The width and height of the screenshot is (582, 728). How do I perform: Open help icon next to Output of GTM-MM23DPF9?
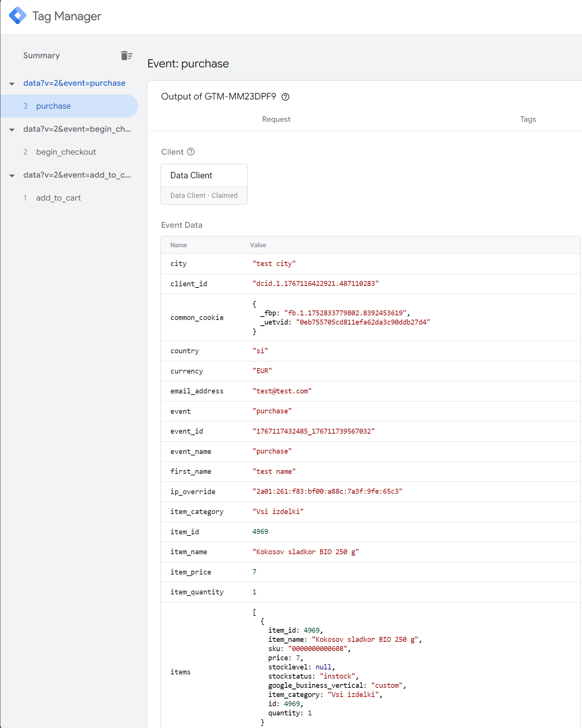point(285,97)
